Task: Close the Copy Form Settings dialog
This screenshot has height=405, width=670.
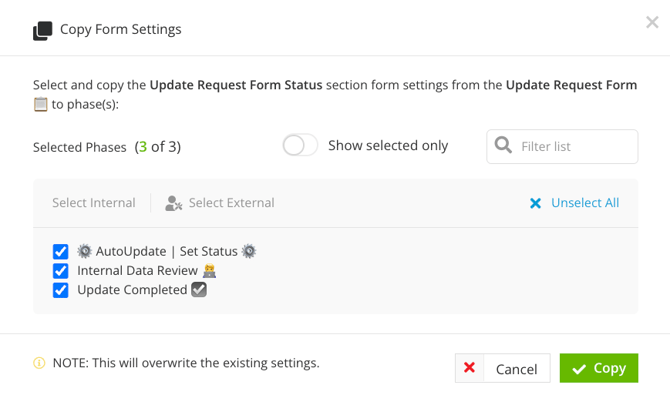Action: tap(652, 22)
